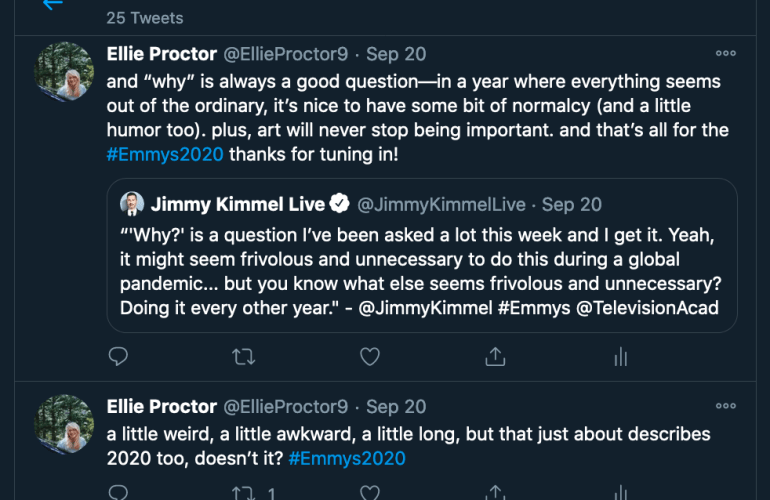Reply to the second tweet about 2020

point(118,493)
